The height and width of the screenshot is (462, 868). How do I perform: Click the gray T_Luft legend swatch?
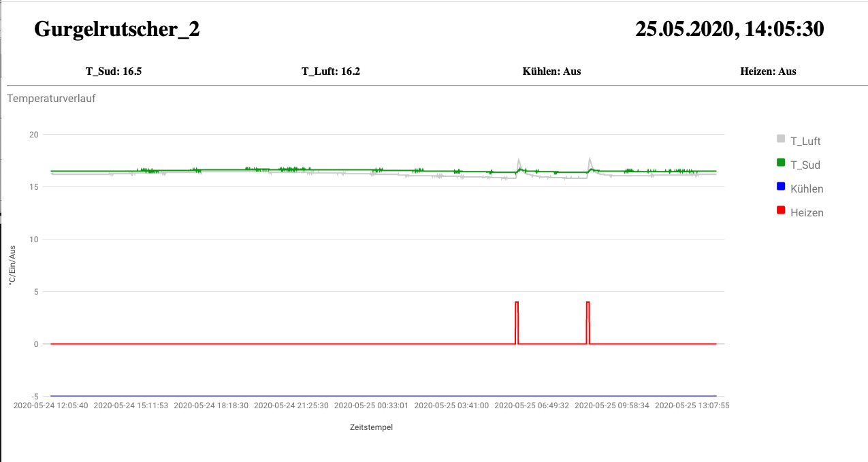click(781, 139)
